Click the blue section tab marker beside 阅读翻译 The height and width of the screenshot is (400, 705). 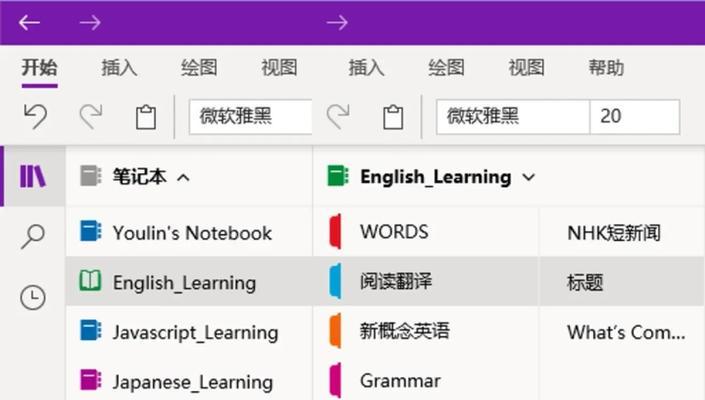tap(335, 281)
